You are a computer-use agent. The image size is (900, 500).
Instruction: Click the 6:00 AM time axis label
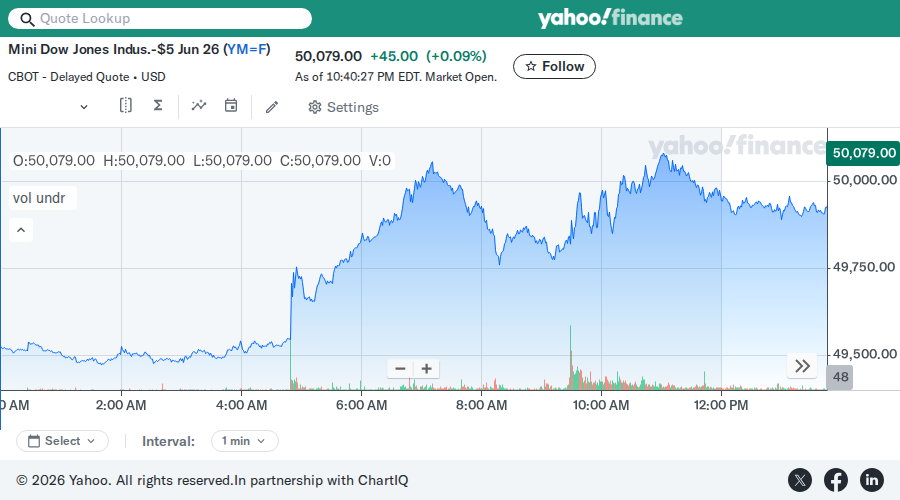click(x=362, y=405)
